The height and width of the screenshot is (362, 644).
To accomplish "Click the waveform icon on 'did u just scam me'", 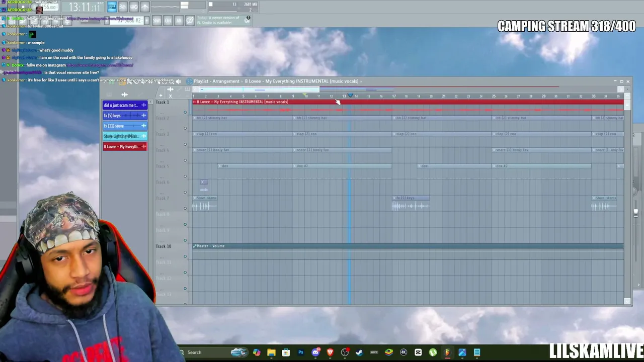I will 143,105.
